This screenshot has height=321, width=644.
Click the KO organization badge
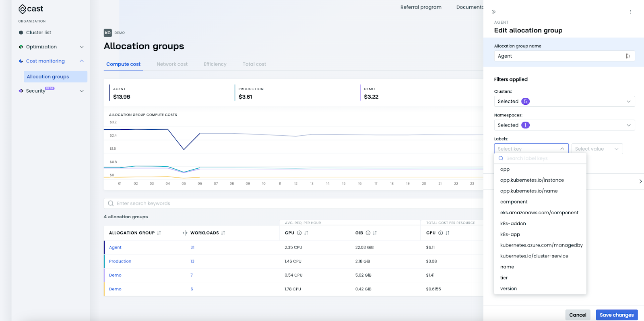(x=107, y=33)
